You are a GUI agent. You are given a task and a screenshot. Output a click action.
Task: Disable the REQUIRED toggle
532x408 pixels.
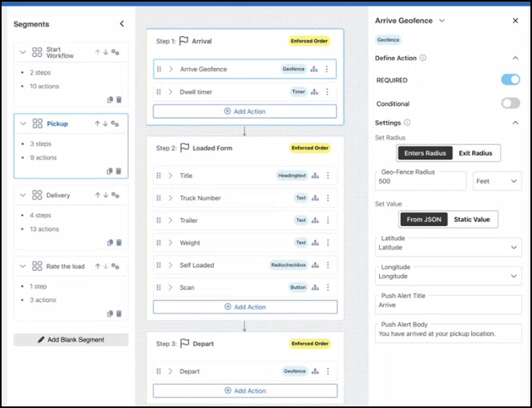pyautogui.click(x=510, y=80)
